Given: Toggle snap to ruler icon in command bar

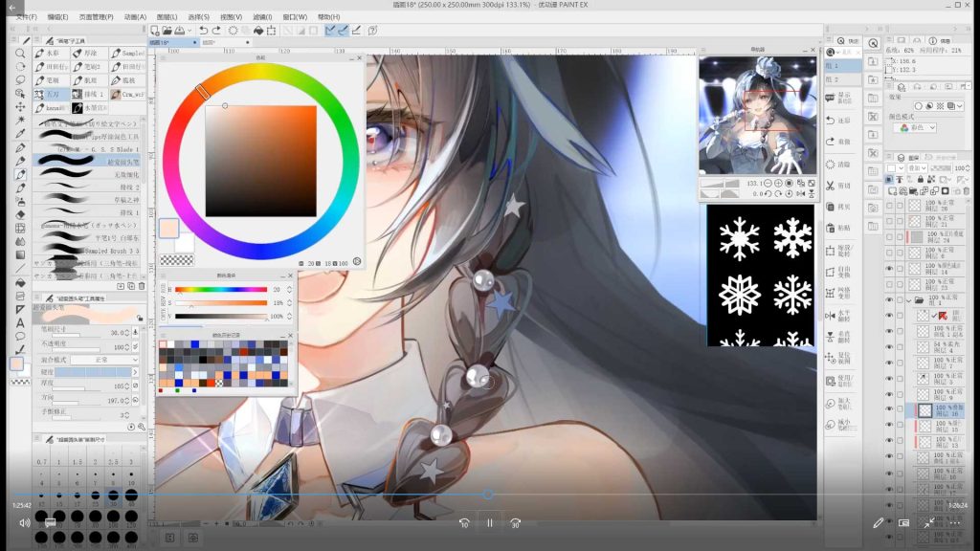Looking at the screenshot, I should [x=329, y=31].
